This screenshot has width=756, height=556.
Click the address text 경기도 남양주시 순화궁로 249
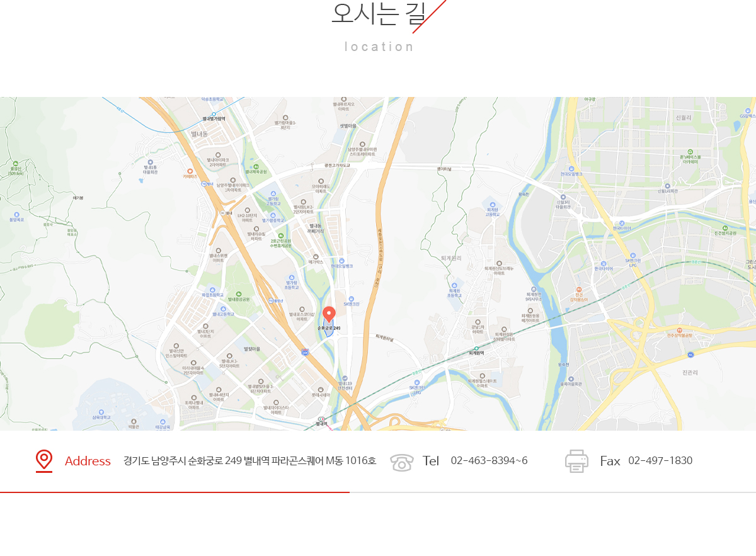pyautogui.click(x=183, y=461)
